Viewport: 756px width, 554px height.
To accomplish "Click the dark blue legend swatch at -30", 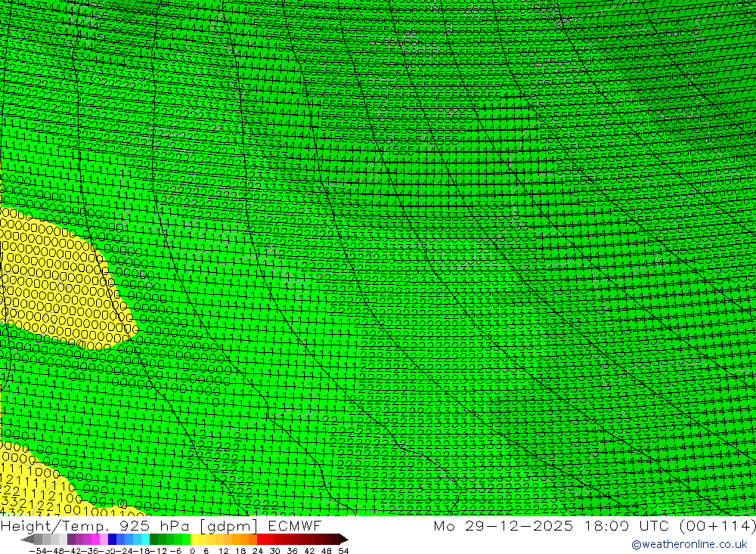I will (x=113, y=539).
